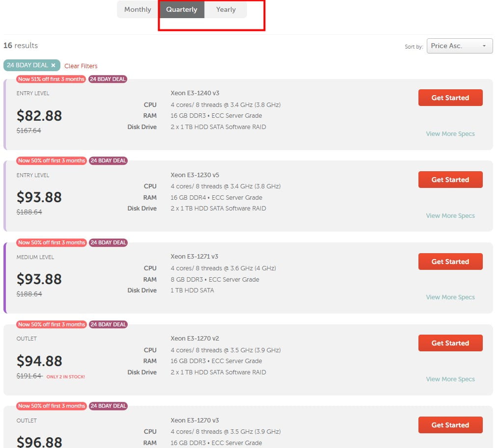Click the Now 51% off badge

51,79
